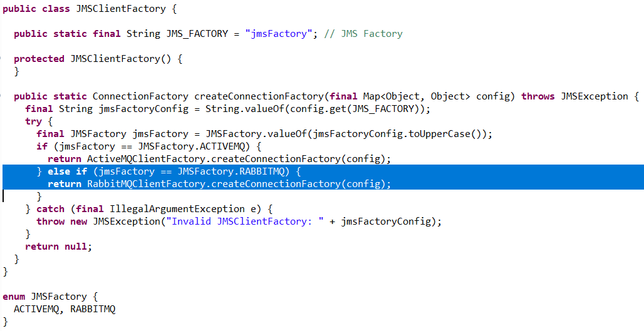Click the jmsFactoryConfig variable in its declaration

point(143,109)
